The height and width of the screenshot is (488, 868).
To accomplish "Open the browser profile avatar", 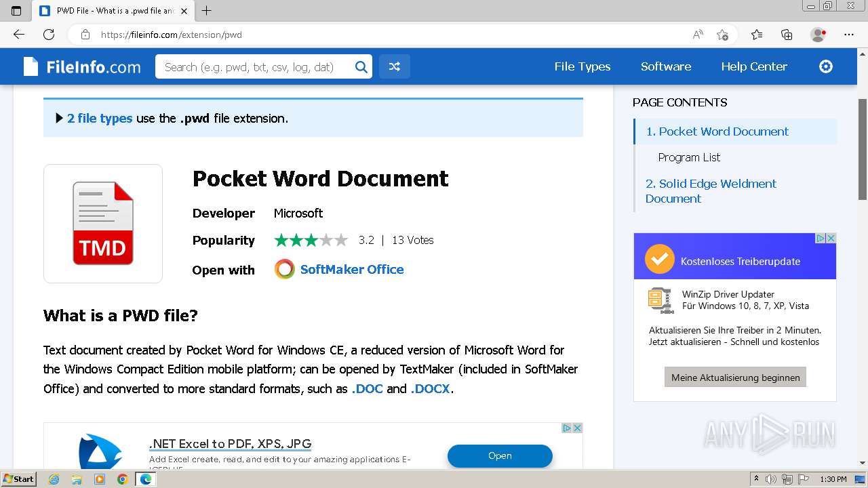I will tap(818, 35).
